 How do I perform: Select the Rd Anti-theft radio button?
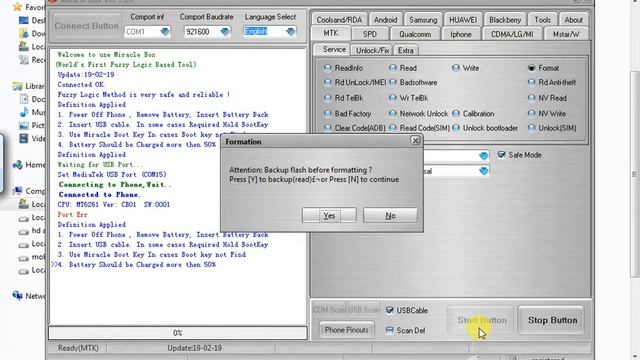[x=531, y=82]
